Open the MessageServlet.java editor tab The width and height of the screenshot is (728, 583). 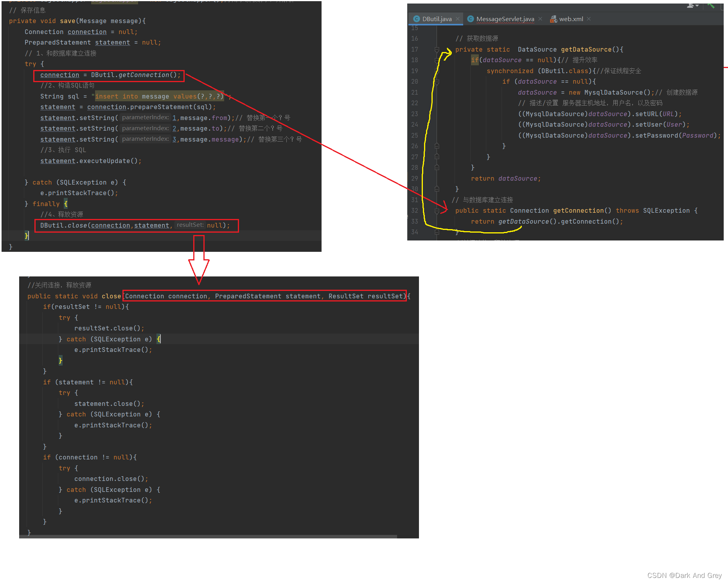click(505, 19)
